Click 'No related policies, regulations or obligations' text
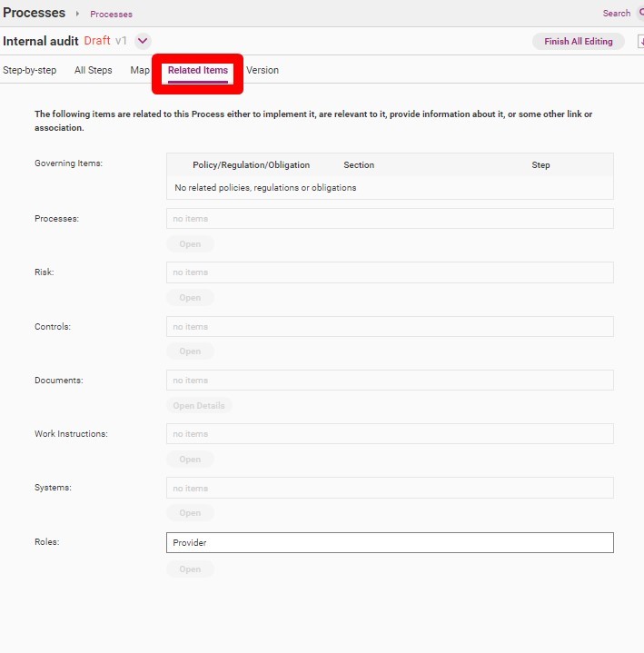Screen dimensions: 644x653 pos(265,188)
